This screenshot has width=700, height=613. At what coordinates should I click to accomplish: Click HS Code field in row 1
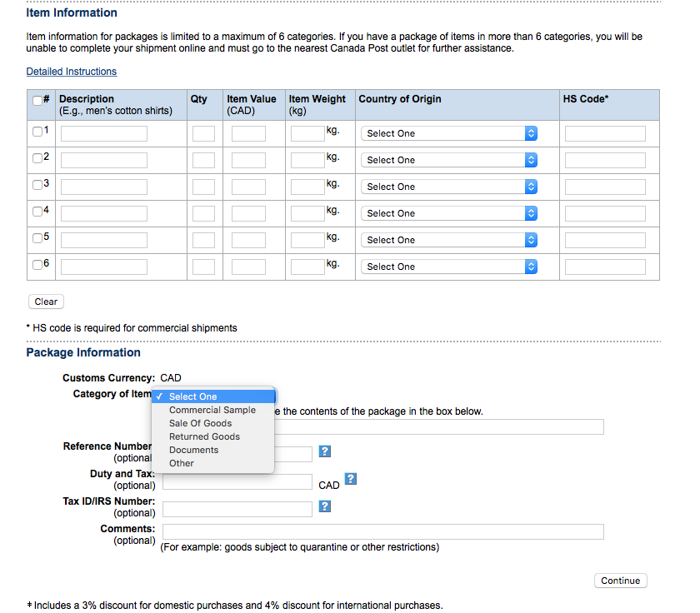(x=605, y=133)
